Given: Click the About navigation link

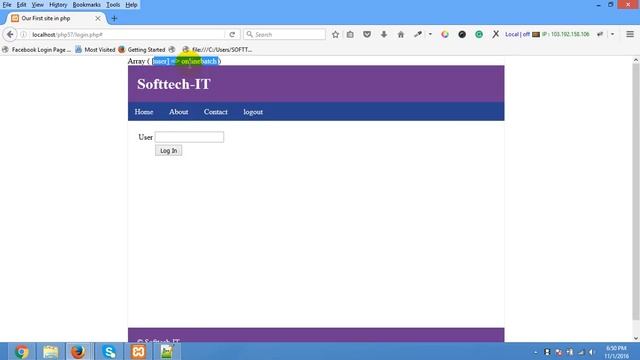Looking at the screenshot, I should click(178, 111).
